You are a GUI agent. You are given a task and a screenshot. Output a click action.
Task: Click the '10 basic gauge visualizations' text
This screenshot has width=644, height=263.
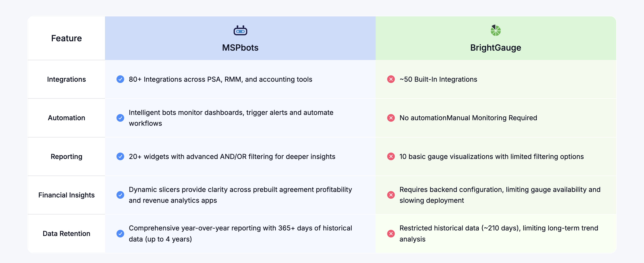(x=492, y=156)
